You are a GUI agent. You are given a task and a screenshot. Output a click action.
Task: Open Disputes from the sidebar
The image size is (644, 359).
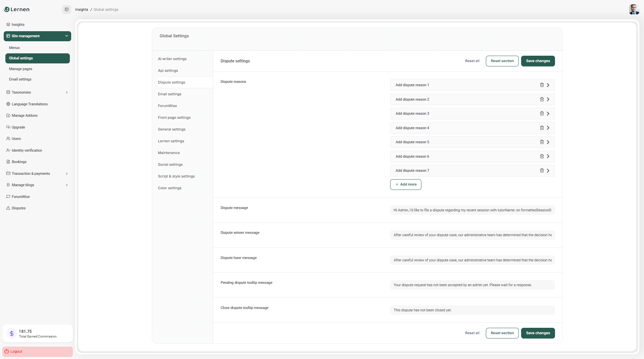(18, 208)
